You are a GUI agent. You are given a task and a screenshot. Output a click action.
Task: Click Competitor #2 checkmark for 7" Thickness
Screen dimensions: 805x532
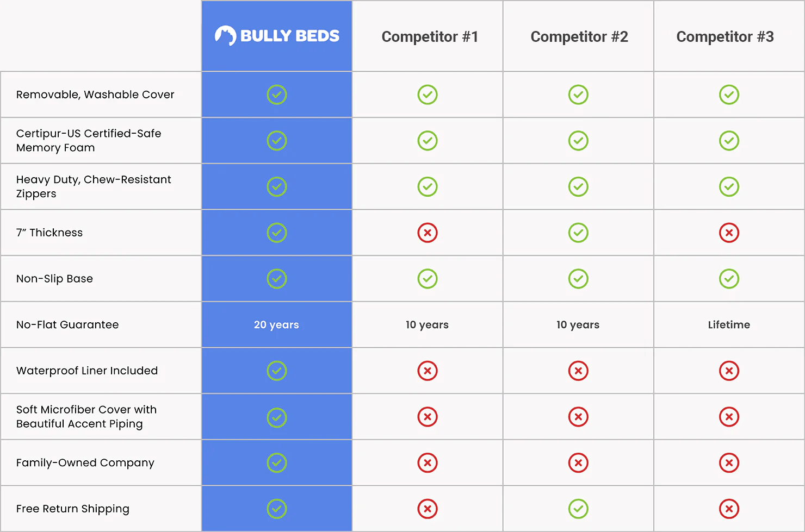[x=578, y=233]
